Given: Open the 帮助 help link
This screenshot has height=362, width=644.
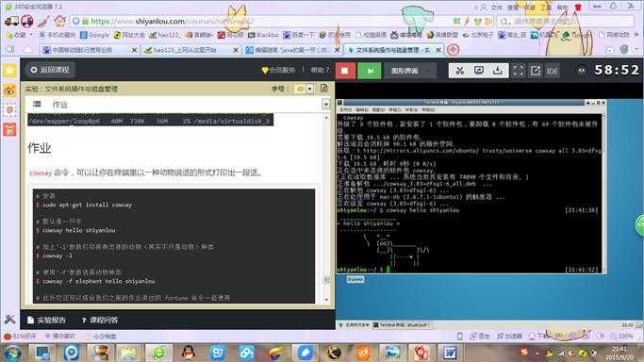Looking at the screenshot, I should click(x=320, y=70).
